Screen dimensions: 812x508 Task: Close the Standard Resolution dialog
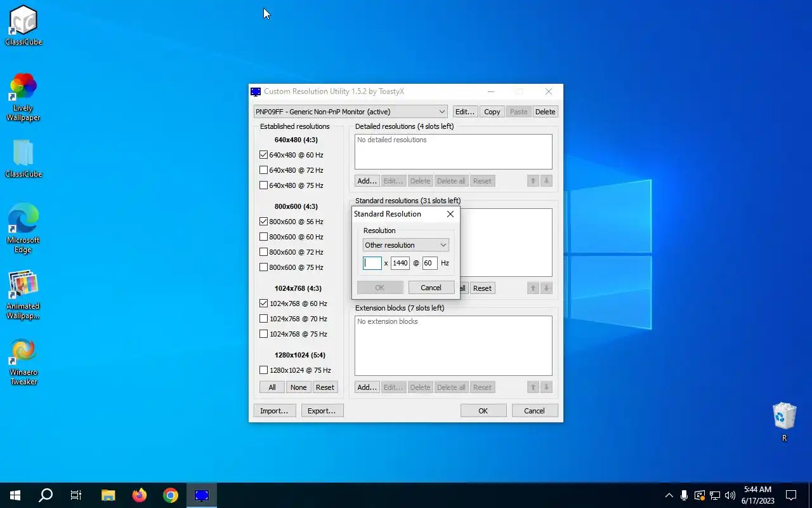coord(450,214)
